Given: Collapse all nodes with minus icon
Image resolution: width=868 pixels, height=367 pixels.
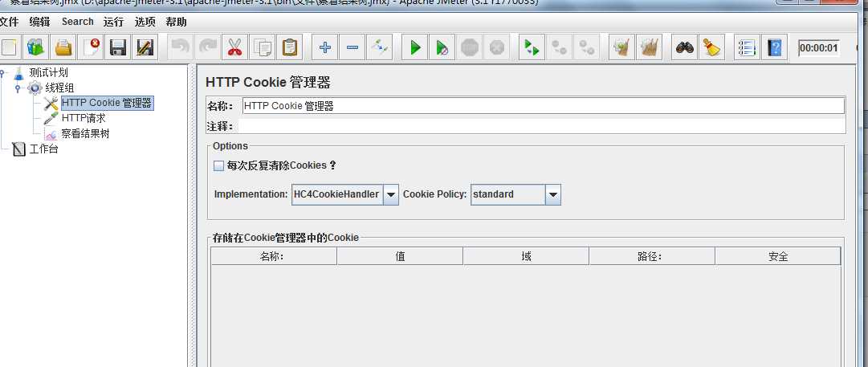Looking at the screenshot, I should pyautogui.click(x=352, y=47).
